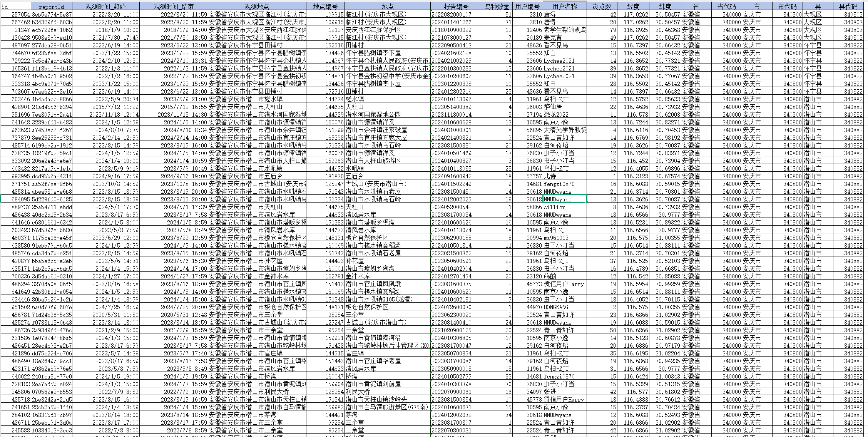Select the 用户名称 column header
The height and width of the screenshot is (437, 868).
click(565, 7)
